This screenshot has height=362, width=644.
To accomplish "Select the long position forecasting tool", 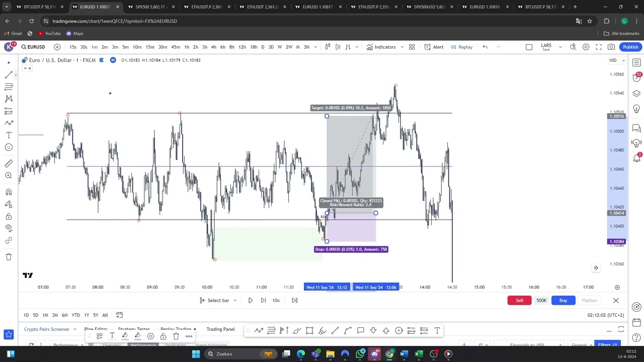I will pos(9,111).
